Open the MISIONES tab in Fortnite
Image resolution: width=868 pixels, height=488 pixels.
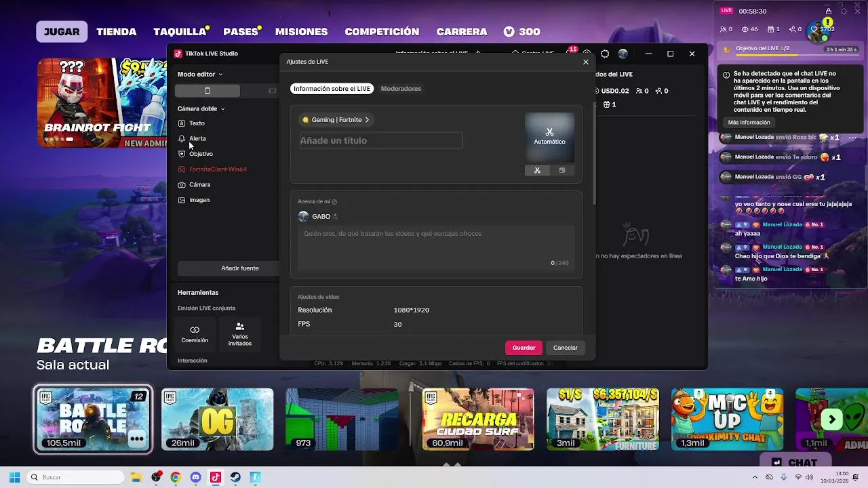pyautogui.click(x=301, y=32)
